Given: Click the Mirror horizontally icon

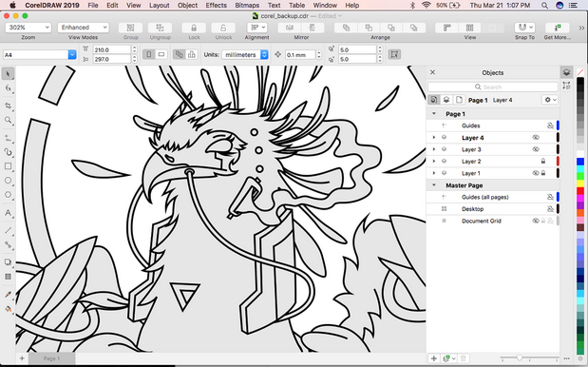Looking at the screenshot, I should 290,28.
